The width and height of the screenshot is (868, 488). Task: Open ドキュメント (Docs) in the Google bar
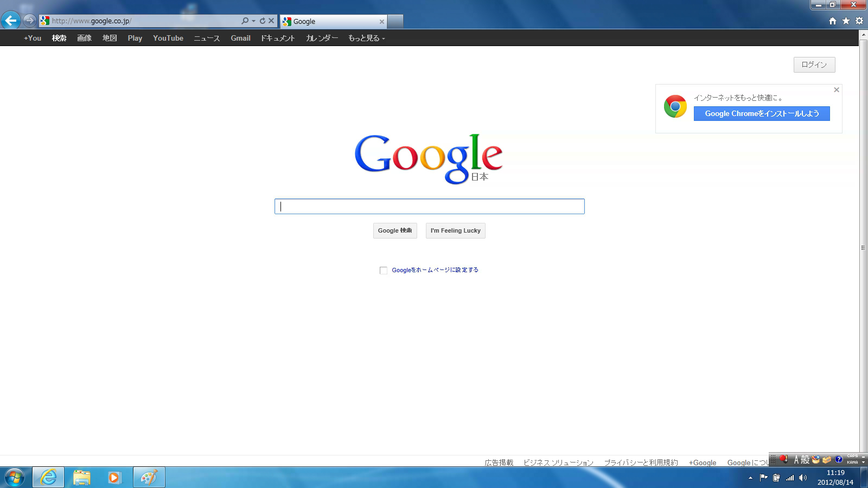(278, 38)
